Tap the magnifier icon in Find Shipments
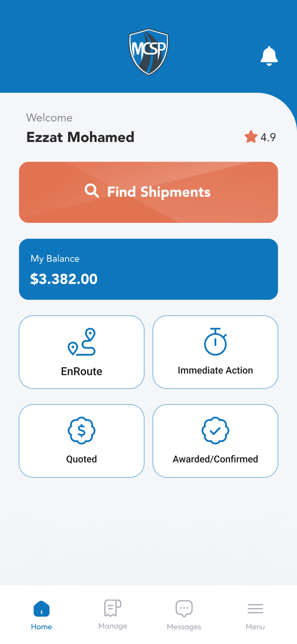This screenshot has width=297, height=644. click(x=92, y=191)
